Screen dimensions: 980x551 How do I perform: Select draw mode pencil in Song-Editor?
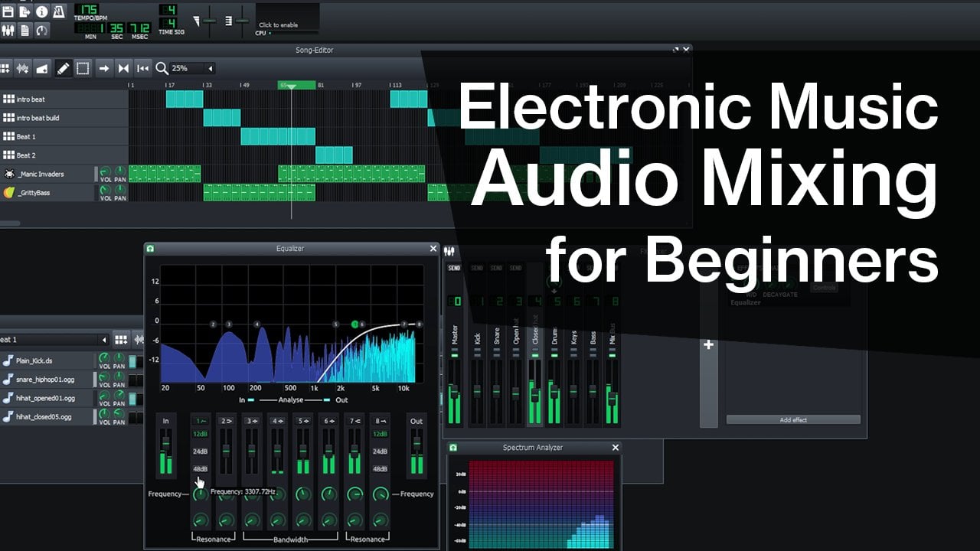(63, 69)
